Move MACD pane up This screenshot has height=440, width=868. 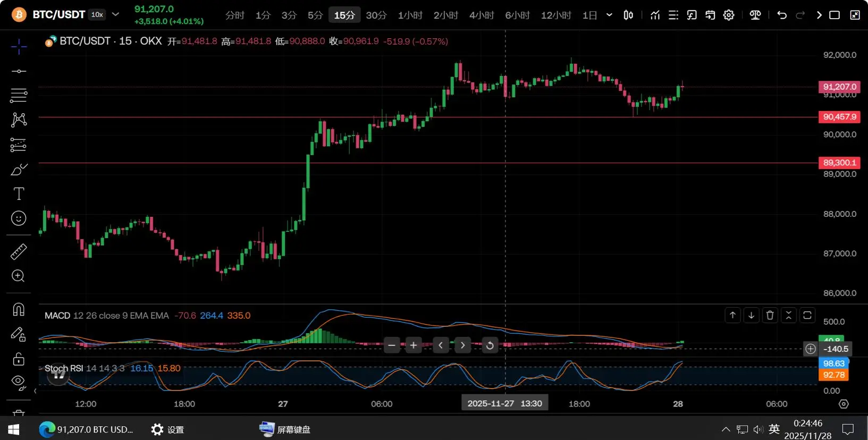coord(732,315)
